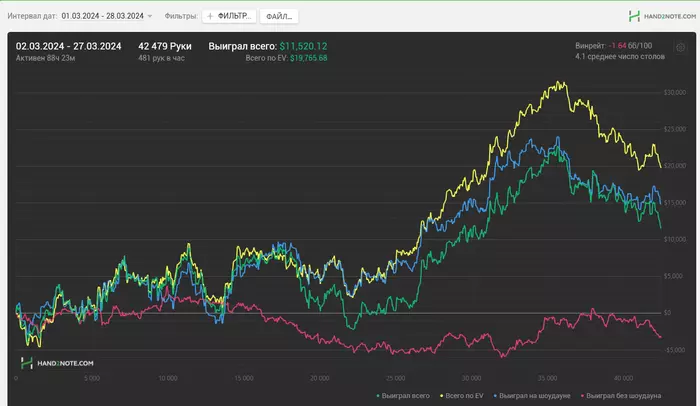Expand the date interval dropdown arrow

tap(150, 17)
